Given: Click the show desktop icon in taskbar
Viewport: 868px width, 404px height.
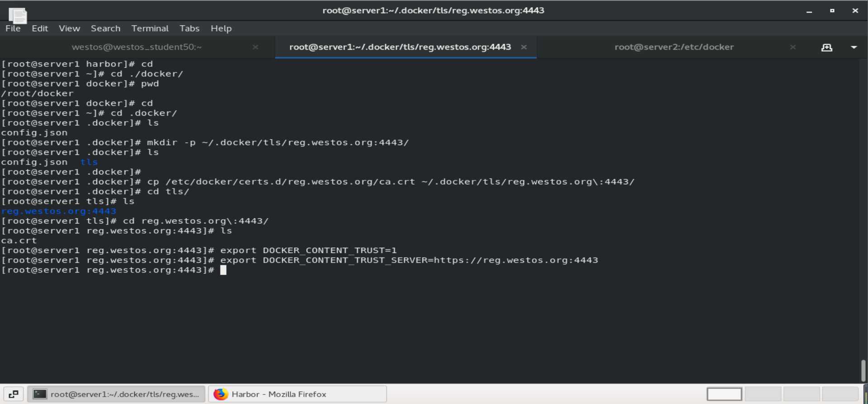Looking at the screenshot, I should [x=14, y=394].
